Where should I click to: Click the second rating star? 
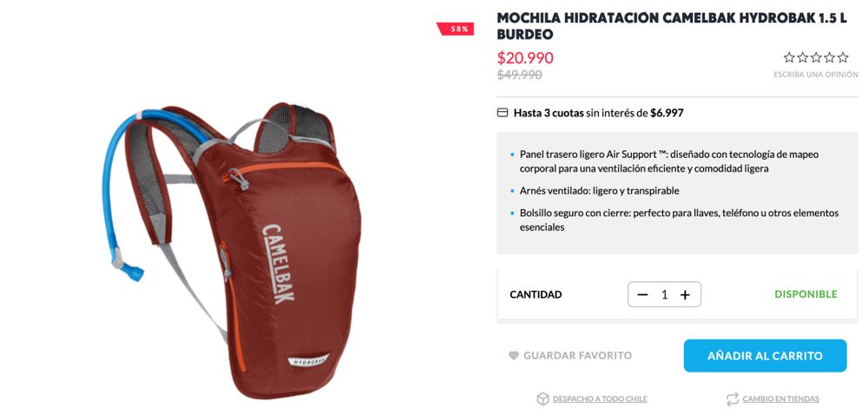click(x=803, y=57)
